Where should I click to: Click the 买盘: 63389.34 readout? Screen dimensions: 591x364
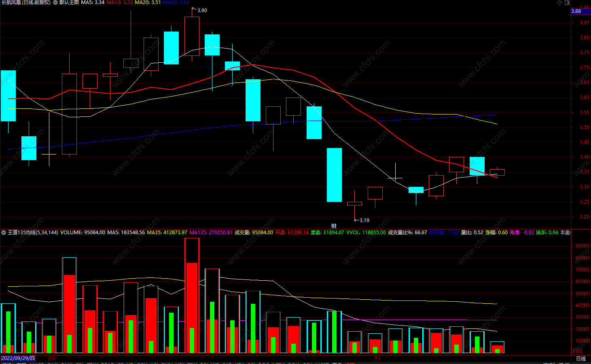292,233
